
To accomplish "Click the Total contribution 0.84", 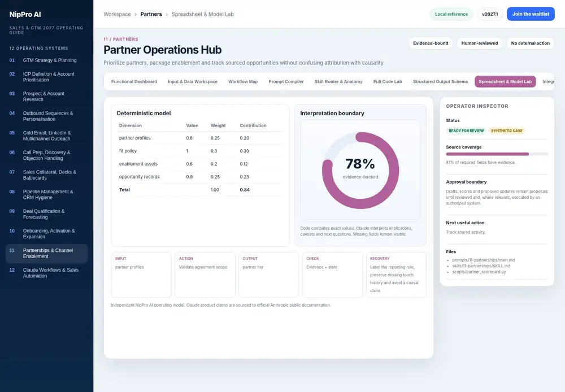I will click(245, 190).
